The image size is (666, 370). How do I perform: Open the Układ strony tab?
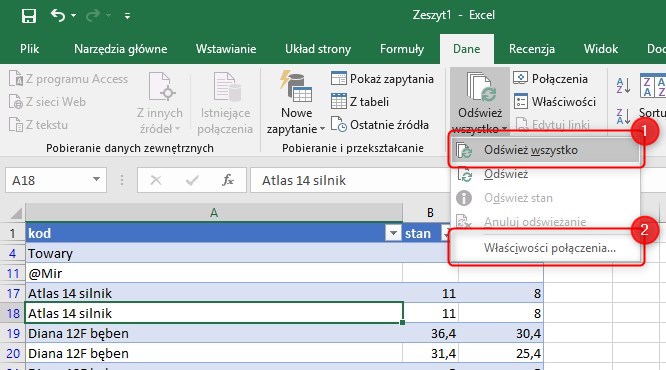pos(318,49)
